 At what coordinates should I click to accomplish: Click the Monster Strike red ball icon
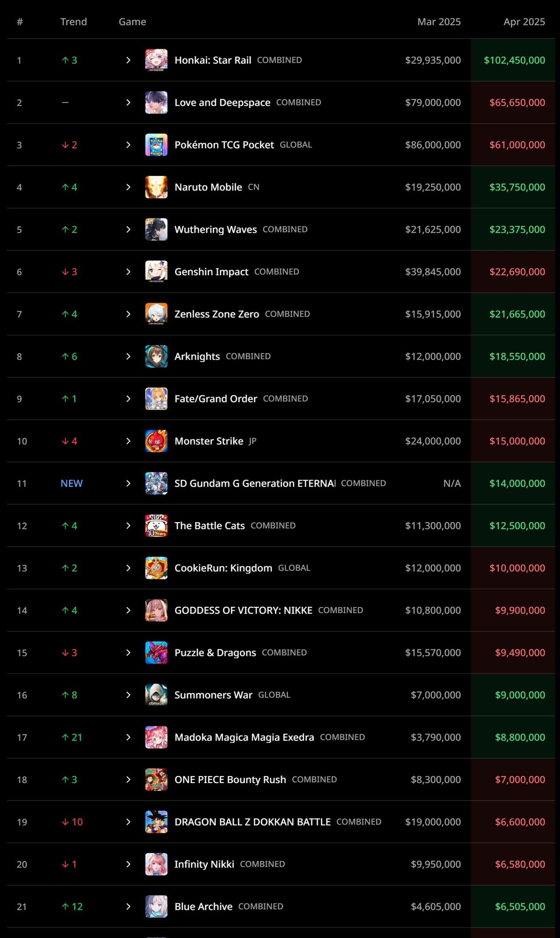156,441
